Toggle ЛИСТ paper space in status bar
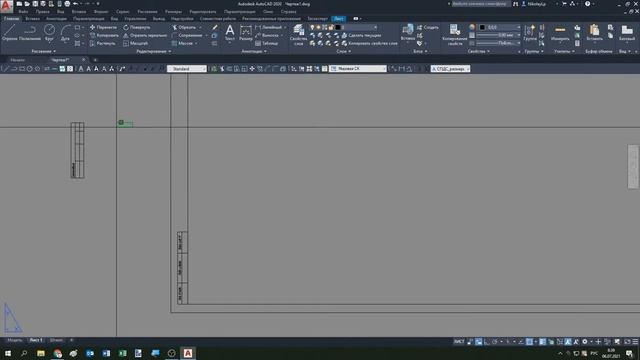 (x=459, y=342)
